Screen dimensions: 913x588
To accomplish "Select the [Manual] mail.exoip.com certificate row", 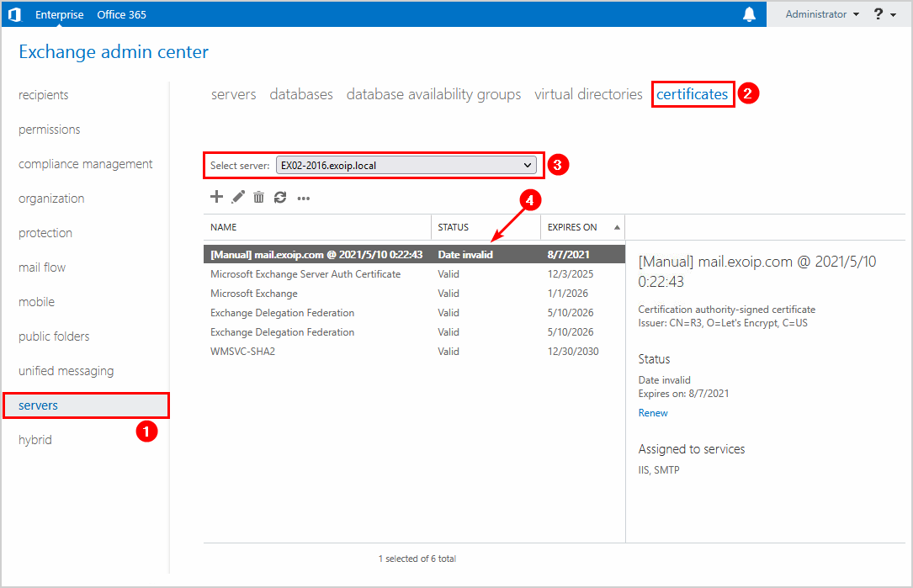I will coord(414,254).
